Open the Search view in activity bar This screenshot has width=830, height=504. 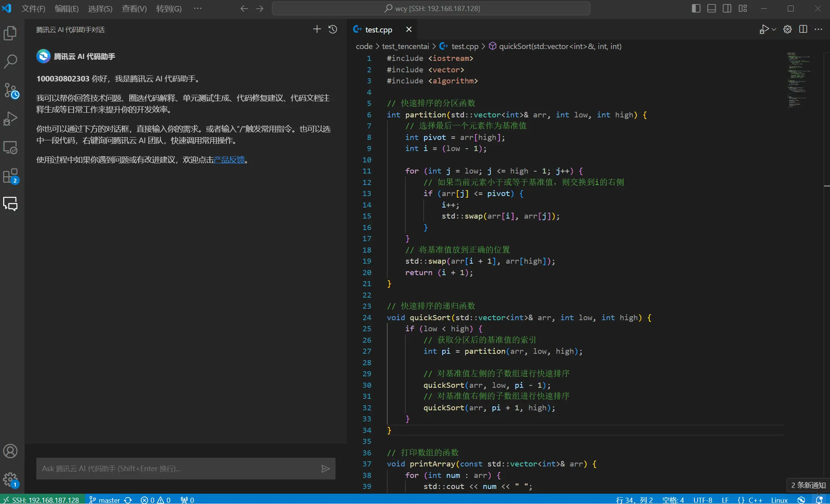(10, 62)
